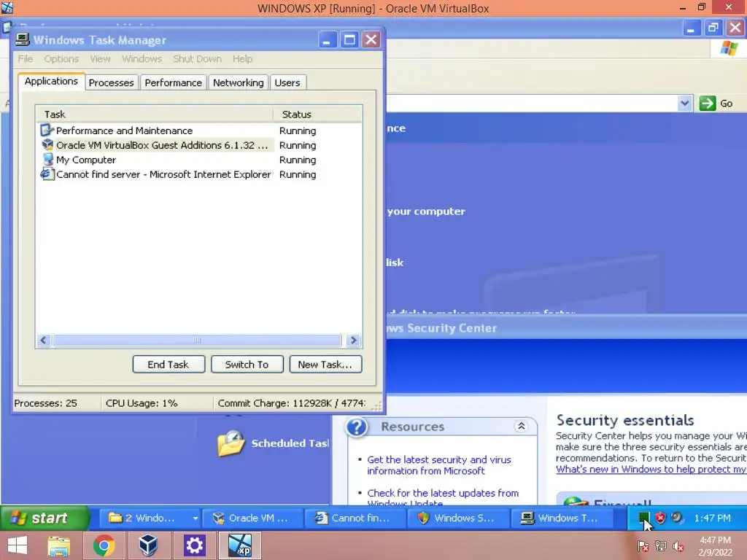This screenshot has height=560, width=747.
Task: Click the XP tray icon beside the clock
Action: point(677,517)
